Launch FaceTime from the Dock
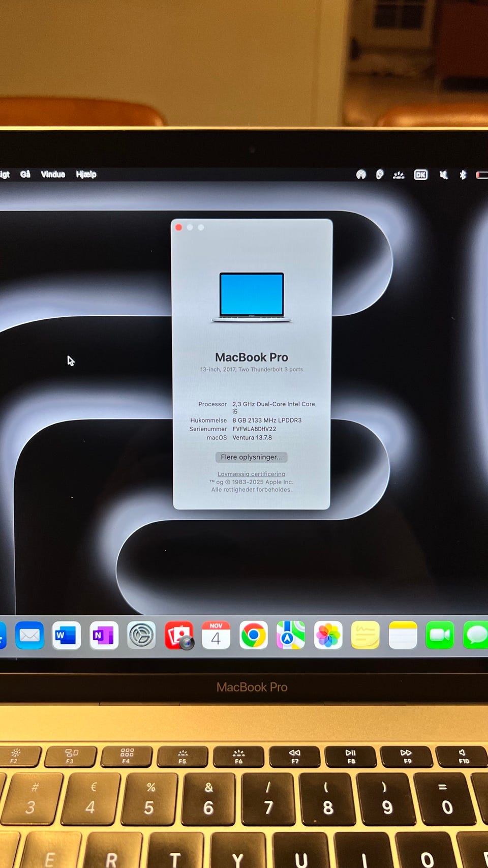 pyautogui.click(x=440, y=635)
